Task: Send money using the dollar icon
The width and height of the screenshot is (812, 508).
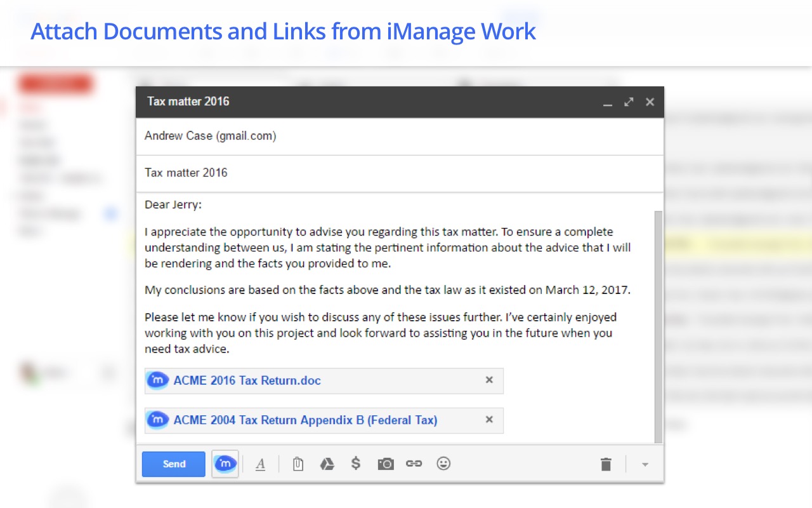Action: pos(356,464)
